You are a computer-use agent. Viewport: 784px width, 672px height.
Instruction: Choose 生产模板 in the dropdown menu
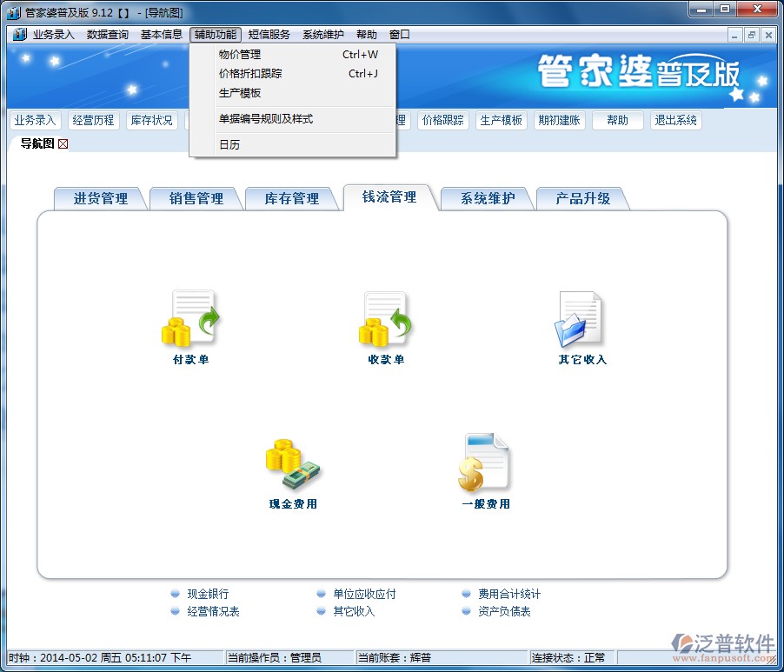293,93
